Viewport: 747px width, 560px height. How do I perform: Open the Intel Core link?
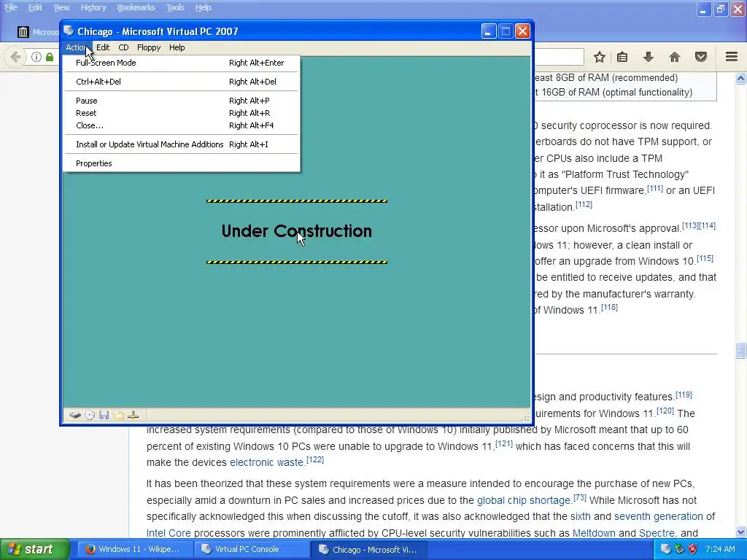(x=169, y=533)
